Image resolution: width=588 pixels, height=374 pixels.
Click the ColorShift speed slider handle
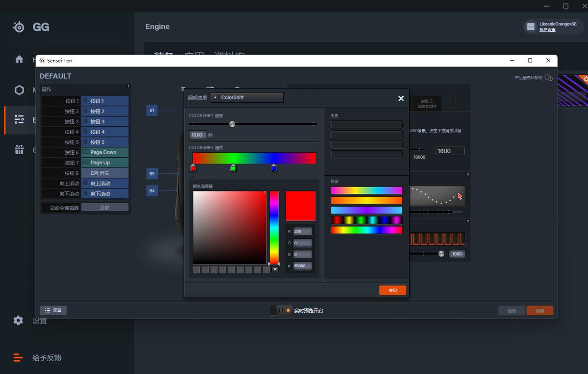click(x=232, y=124)
